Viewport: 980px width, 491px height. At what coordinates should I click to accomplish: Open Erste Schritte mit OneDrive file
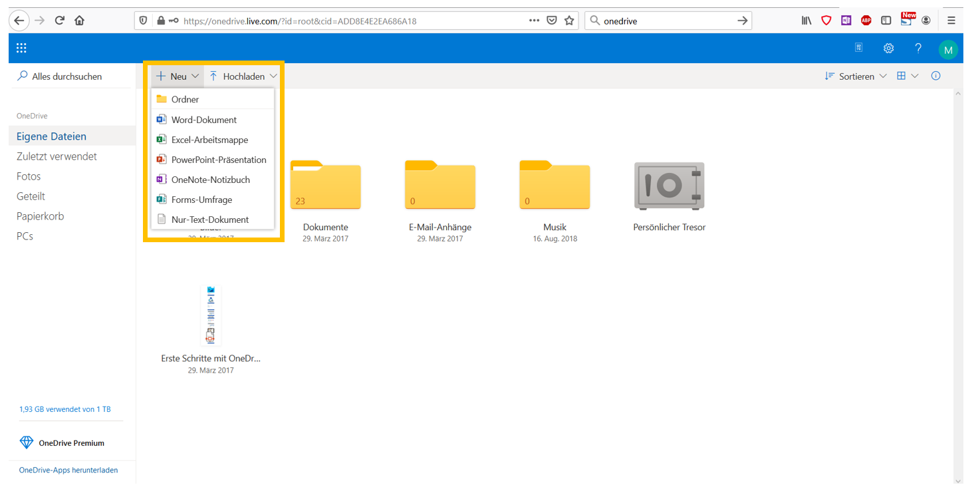(211, 329)
